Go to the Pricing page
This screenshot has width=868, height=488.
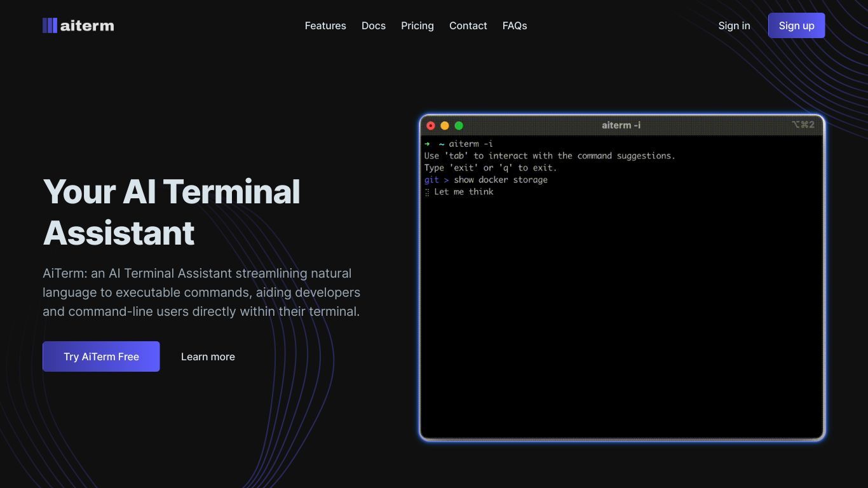coord(417,25)
